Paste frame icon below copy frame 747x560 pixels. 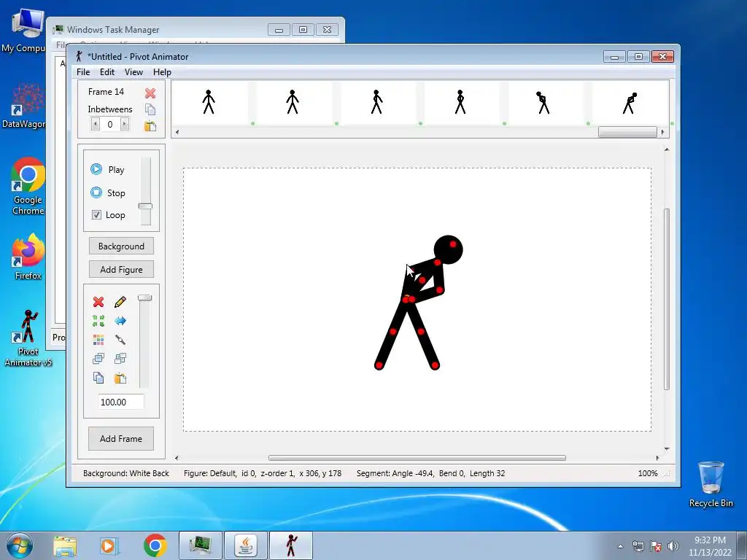coord(150,125)
